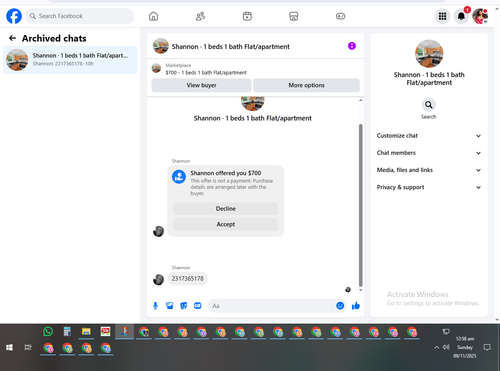Open the Calculator taskbar icon
The height and width of the screenshot is (371, 500).
point(67,332)
